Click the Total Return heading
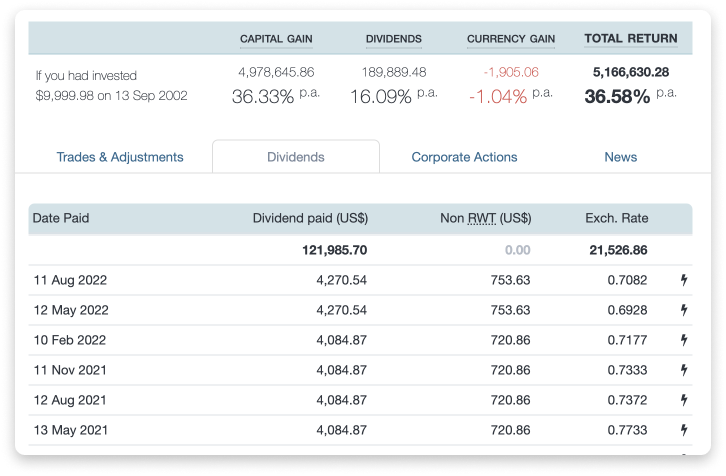The width and height of the screenshot is (726, 476). (x=630, y=39)
